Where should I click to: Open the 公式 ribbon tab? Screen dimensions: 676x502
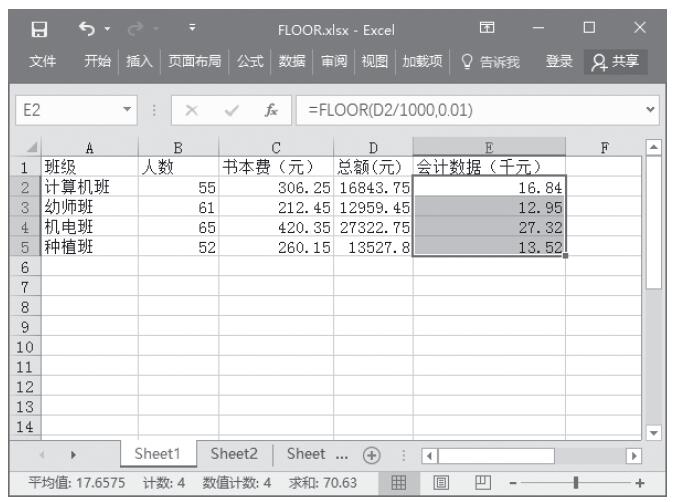(x=250, y=62)
